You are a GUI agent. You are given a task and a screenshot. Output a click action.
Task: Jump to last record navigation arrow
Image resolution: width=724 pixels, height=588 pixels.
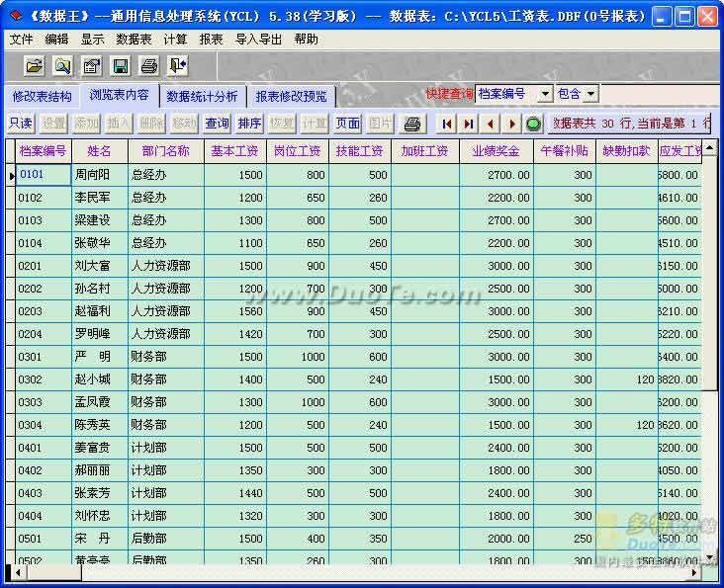(x=469, y=124)
